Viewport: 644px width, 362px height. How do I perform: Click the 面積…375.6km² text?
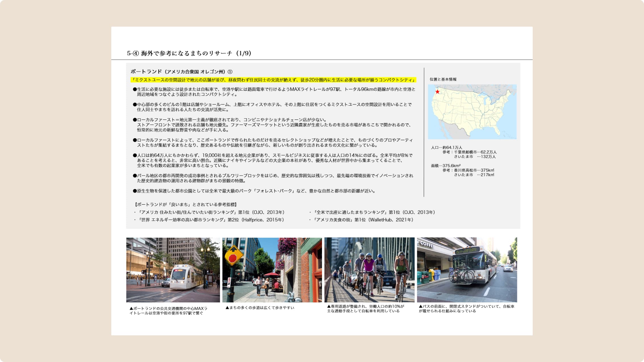tap(446, 166)
